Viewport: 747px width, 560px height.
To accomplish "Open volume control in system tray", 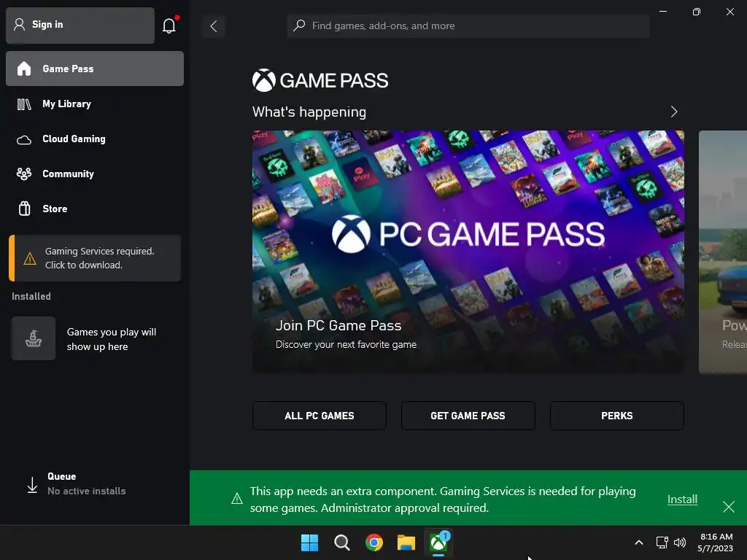I will pos(680,542).
